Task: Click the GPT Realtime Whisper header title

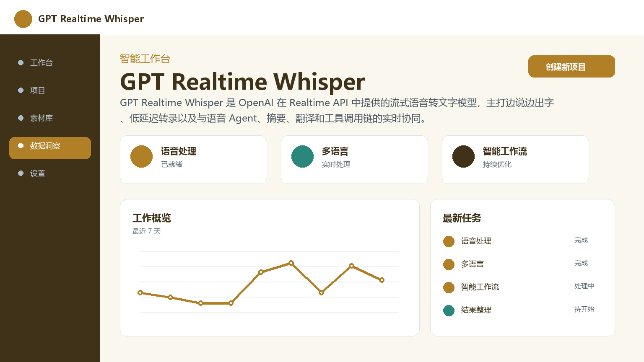Action: [x=91, y=19]
